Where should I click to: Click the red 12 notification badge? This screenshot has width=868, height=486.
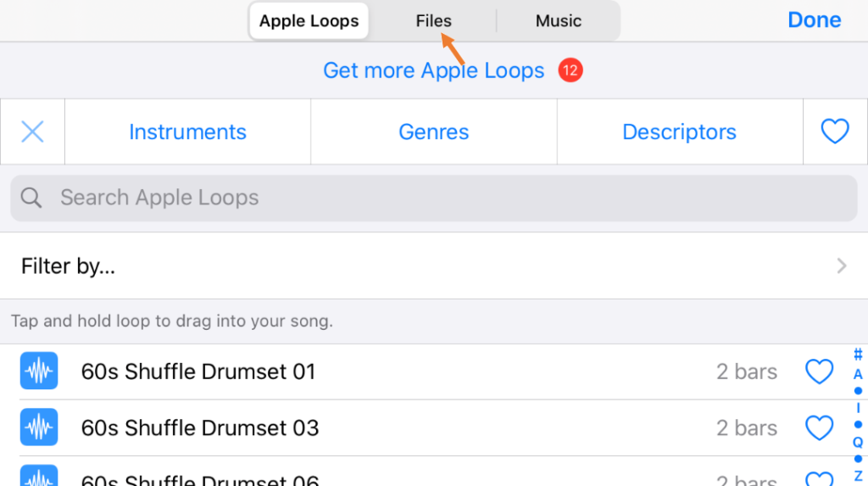tap(570, 70)
